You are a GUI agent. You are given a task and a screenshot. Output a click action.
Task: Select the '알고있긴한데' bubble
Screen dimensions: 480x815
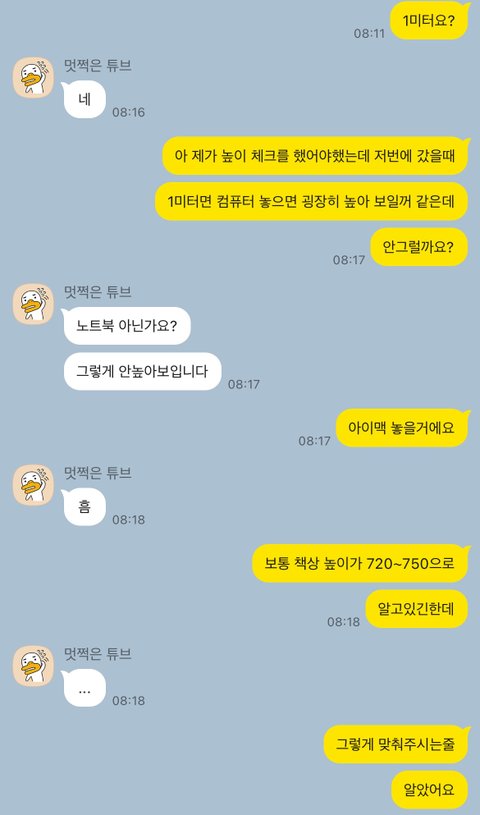point(417,609)
